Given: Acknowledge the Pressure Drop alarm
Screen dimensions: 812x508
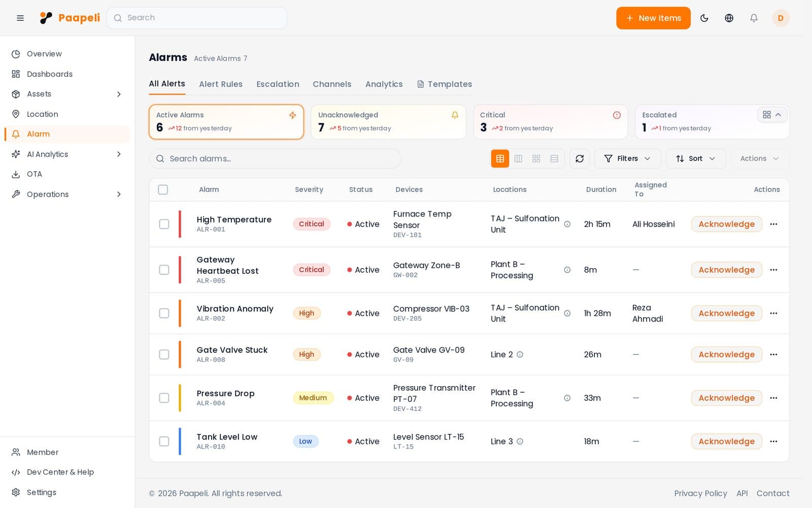Looking at the screenshot, I should [x=726, y=398].
